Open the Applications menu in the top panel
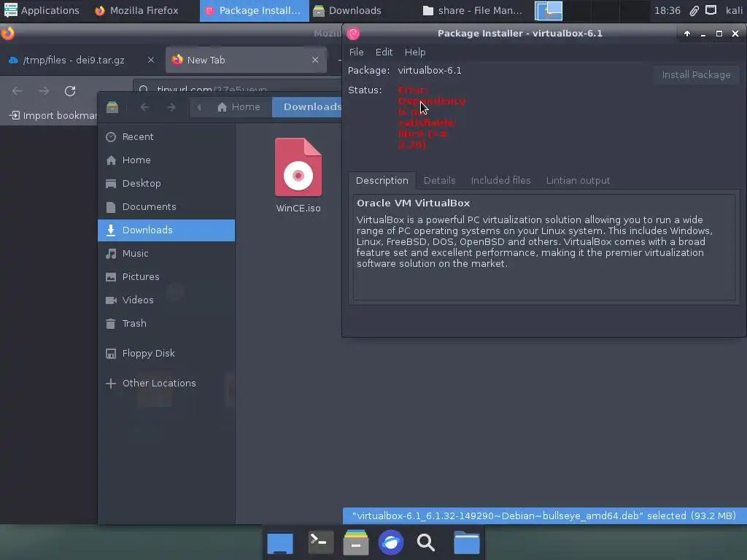The height and width of the screenshot is (560, 747). point(41,10)
